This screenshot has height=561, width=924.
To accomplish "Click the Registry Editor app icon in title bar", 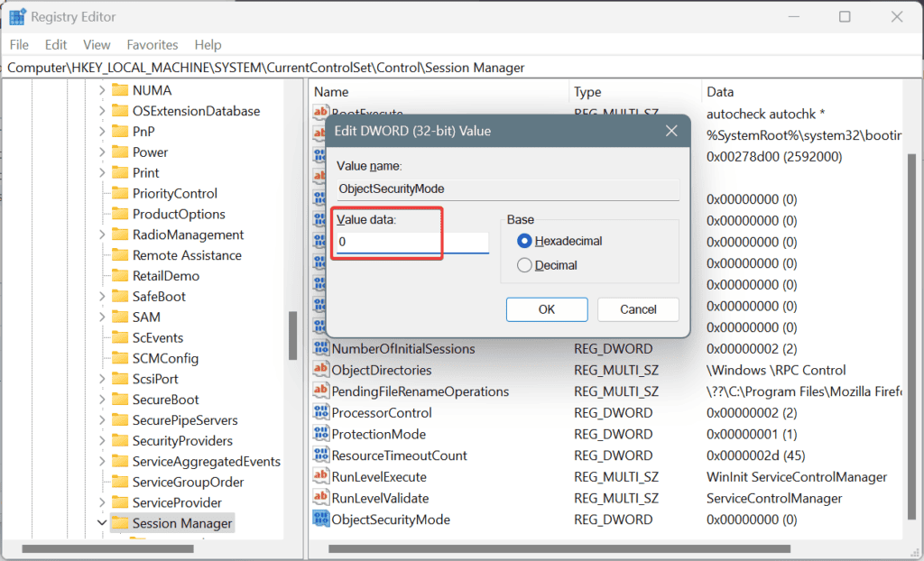I will point(17,17).
